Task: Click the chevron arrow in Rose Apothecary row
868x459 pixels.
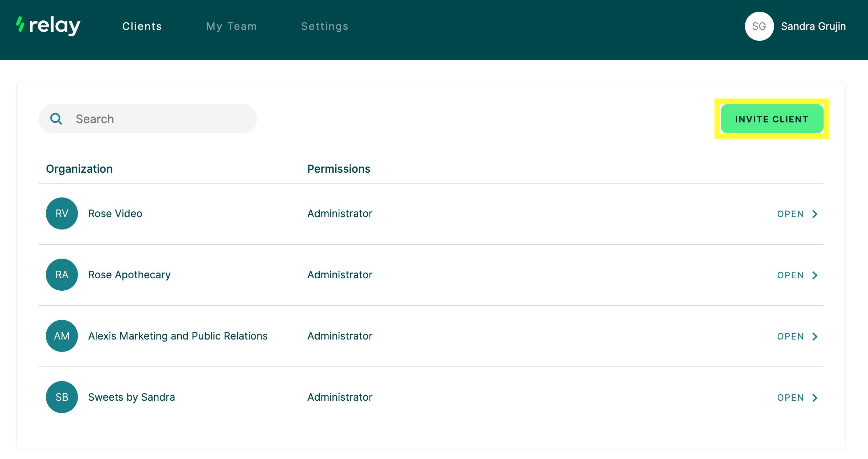Action: coord(815,275)
